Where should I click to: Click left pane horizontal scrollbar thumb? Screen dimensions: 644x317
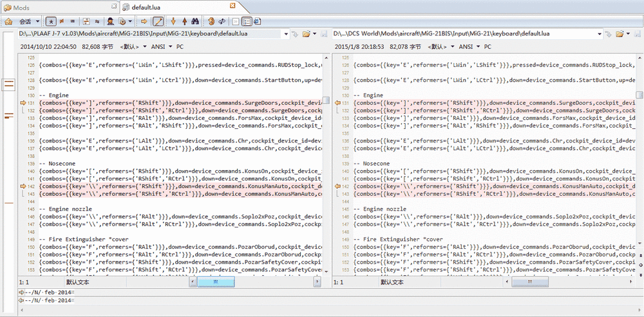pyautogui.click(x=216, y=282)
